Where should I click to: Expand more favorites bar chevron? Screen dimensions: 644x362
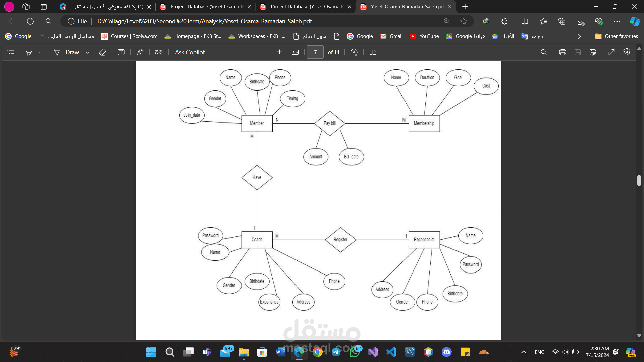pyautogui.click(x=579, y=36)
